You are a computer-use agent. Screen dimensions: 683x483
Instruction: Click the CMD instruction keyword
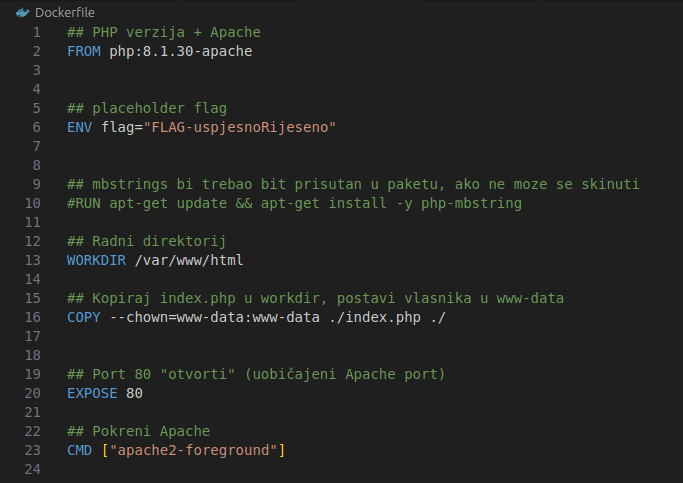80,450
